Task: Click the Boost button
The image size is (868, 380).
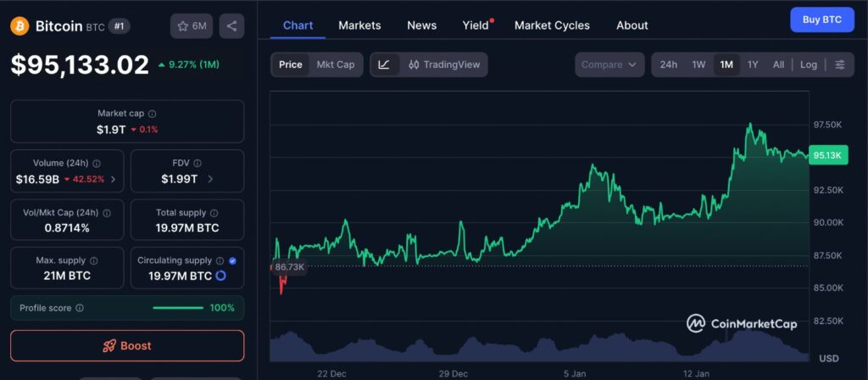Action: coord(127,346)
